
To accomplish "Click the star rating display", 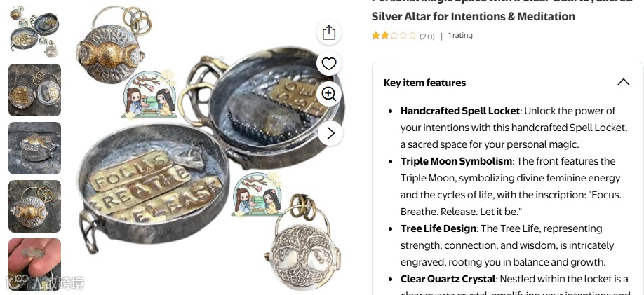I will point(394,35).
